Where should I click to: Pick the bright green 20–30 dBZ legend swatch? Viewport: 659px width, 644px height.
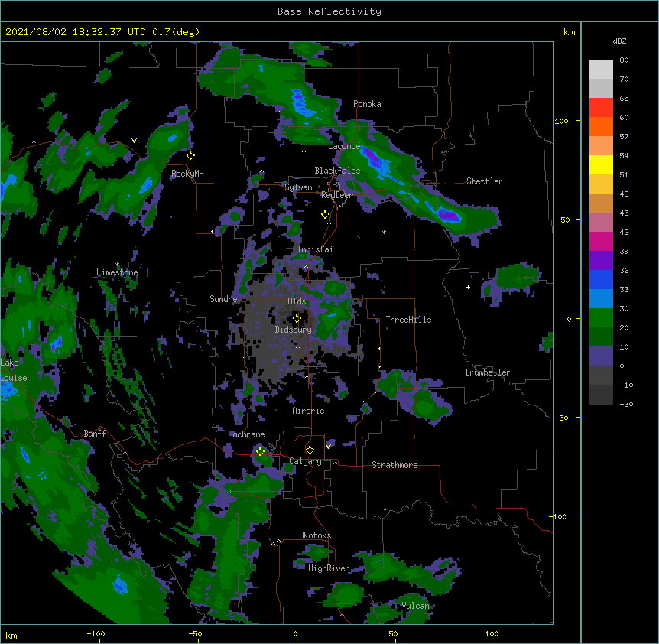(601, 318)
